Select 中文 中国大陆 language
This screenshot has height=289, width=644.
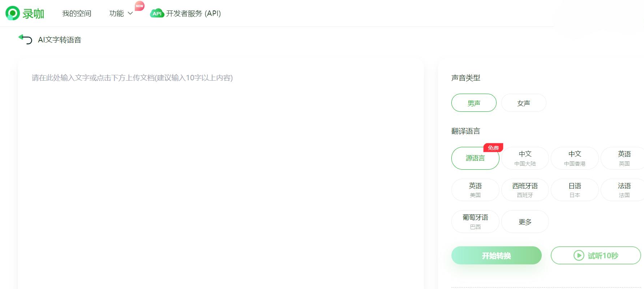525,158
